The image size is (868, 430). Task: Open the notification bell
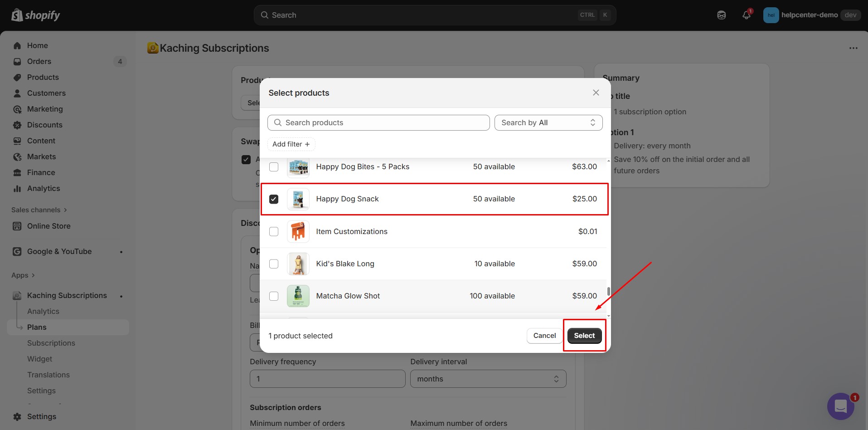click(x=746, y=15)
